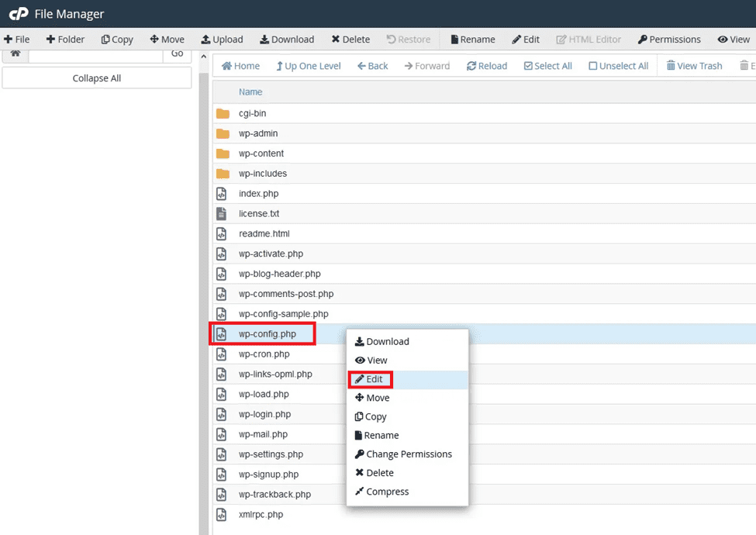This screenshot has width=756, height=535.
Task: Check all files with Select All
Action: [547, 66]
